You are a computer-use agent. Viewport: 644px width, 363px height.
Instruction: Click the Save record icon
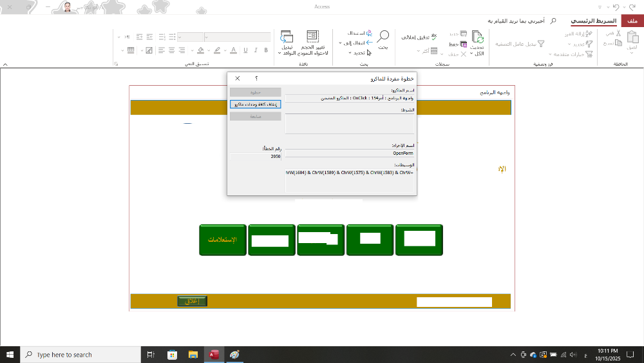(463, 44)
